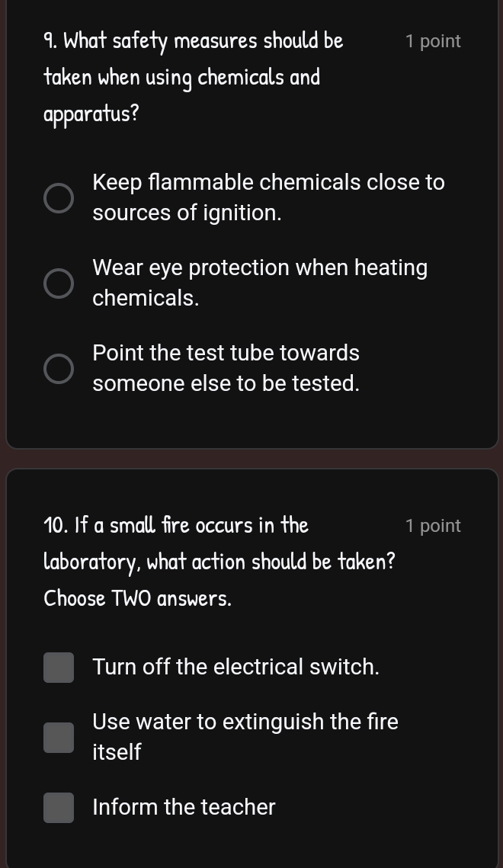The image size is (503, 868).
Task: Select radio button for keeping flammable chemicals close
Action: (59, 198)
